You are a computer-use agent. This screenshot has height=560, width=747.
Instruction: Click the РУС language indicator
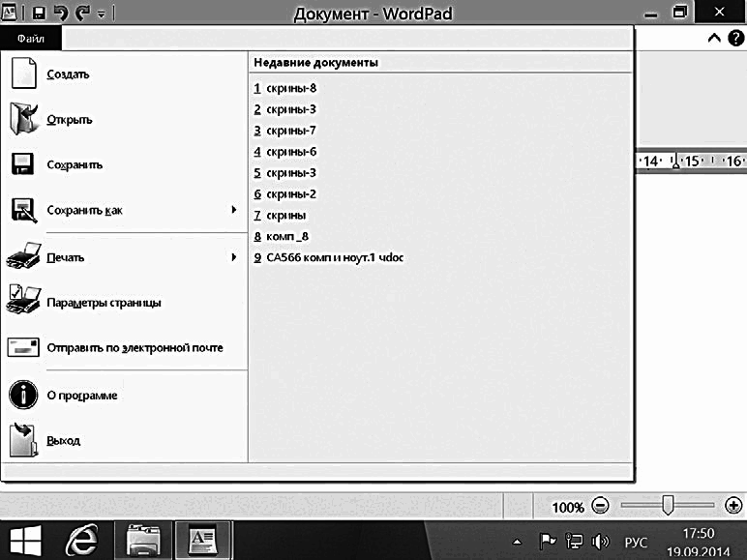point(636,543)
